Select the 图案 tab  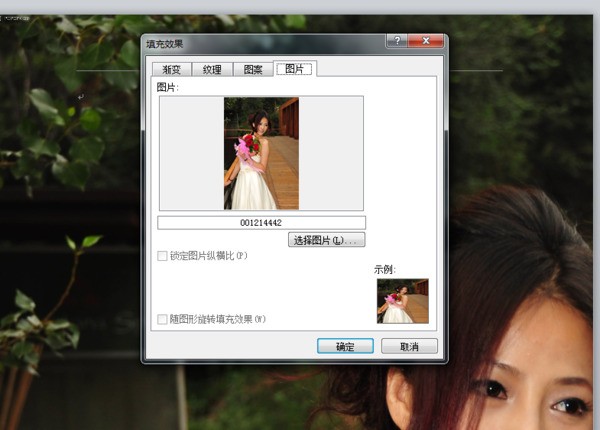253,70
